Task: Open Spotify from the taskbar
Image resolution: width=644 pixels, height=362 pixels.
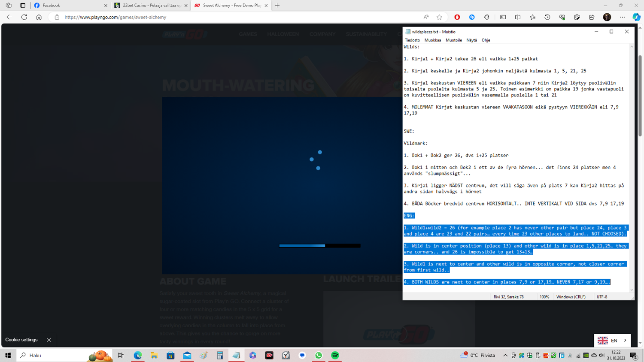Action: [335, 355]
